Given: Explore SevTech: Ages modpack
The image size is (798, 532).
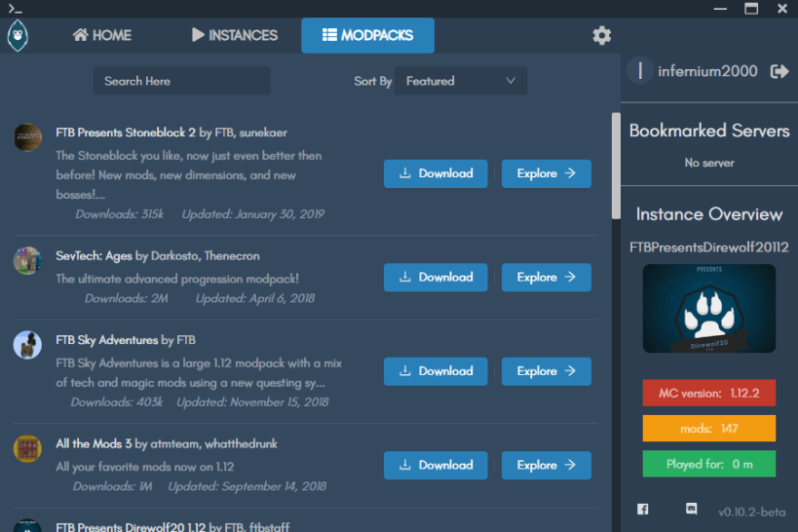Looking at the screenshot, I should (546, 278).
